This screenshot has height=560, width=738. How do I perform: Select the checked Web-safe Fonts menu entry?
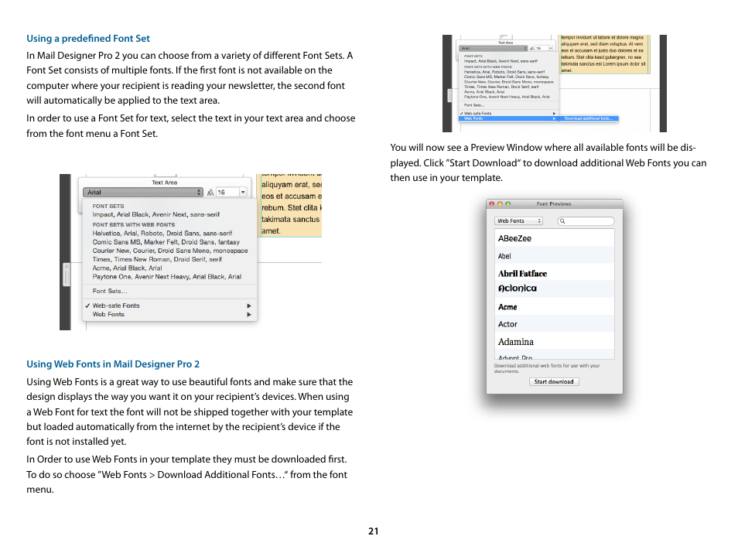coord(116,306)
